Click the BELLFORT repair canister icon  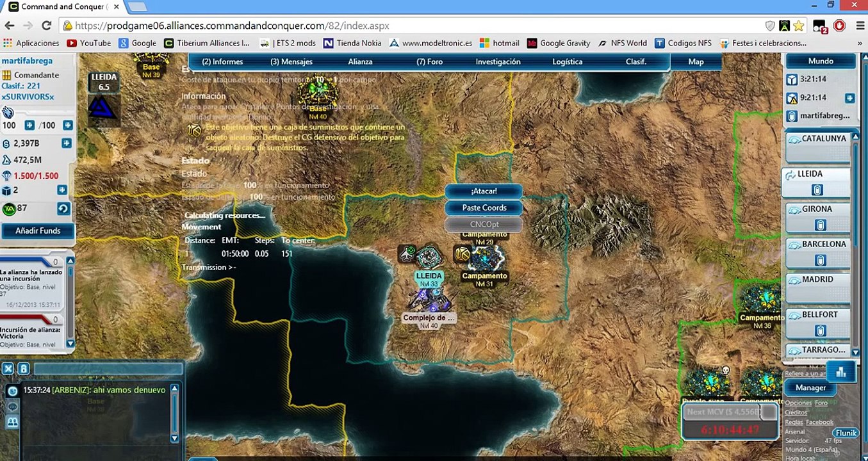pos(821,331)
